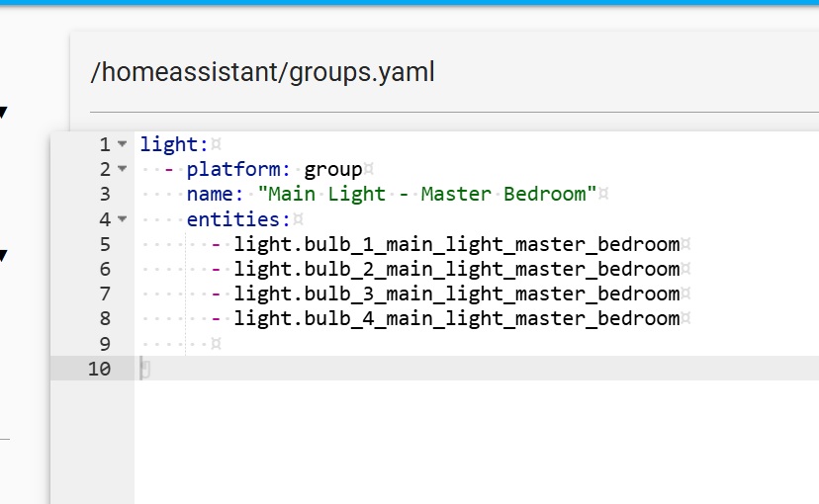Click line number 10 in the gutter
Screen dimensions: 819x504
pyautogui.click(x=99, y=369)
